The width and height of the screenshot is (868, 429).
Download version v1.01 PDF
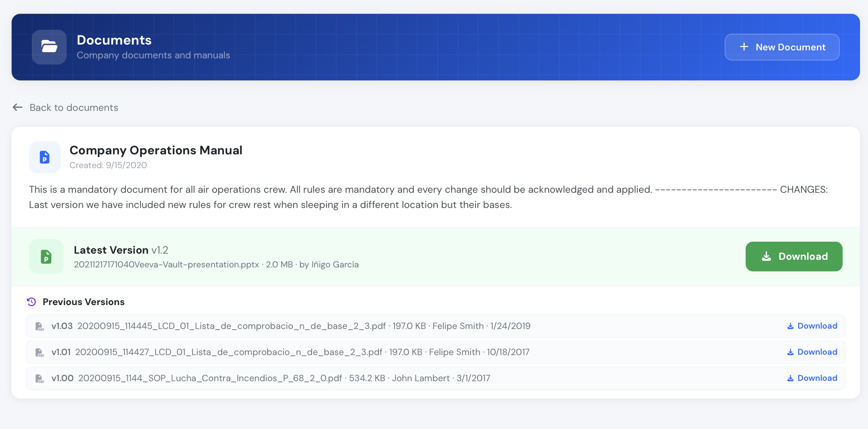pos(812,352)
